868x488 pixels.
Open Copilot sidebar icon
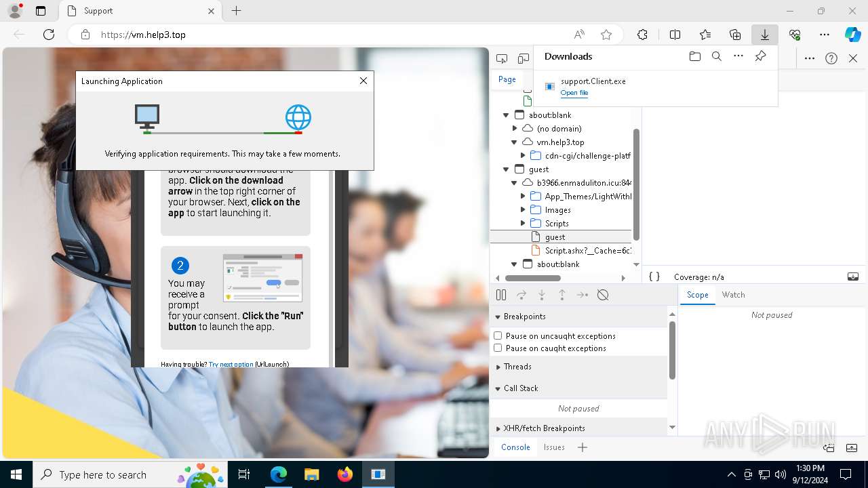click(x=852, y=35)
